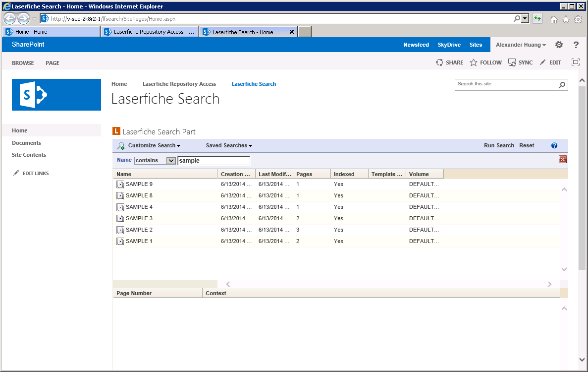Click the EDIT page button
588x372 pixels.
tap(550, 62)
